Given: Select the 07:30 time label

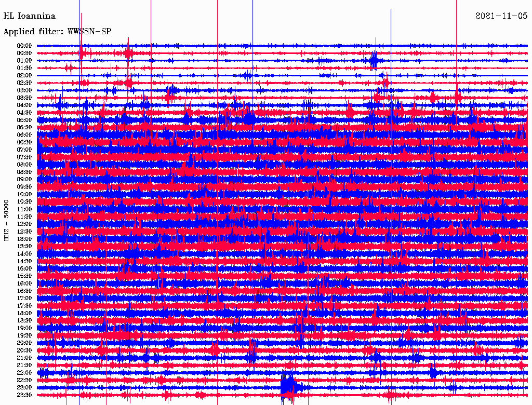Looking at the screenshot, I should click(x=24, y=157).
